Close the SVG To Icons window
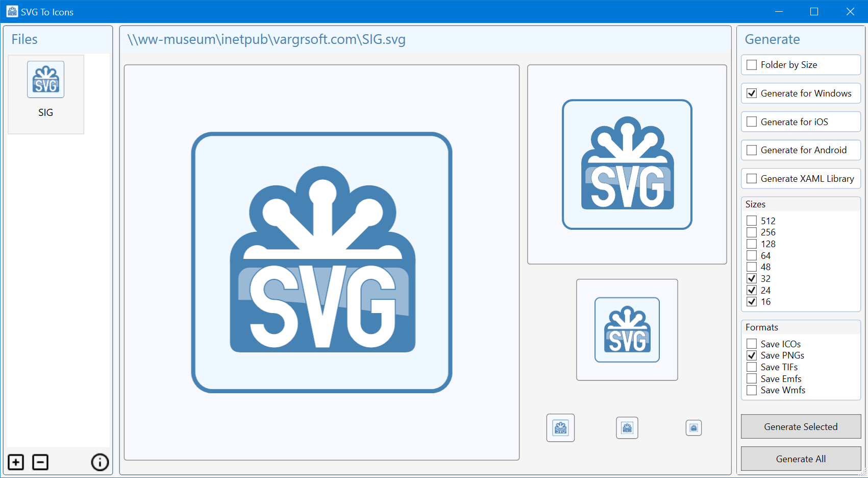Screen dimensions: 868x478 click(850, 11)
